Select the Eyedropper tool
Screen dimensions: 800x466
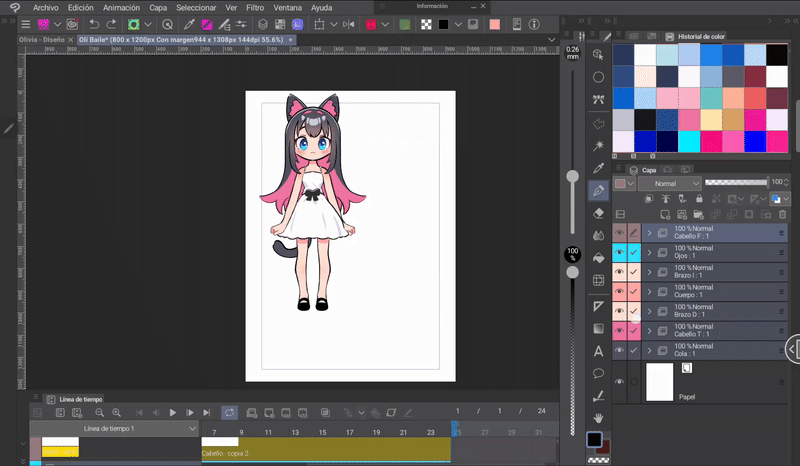tap(599, 167)
